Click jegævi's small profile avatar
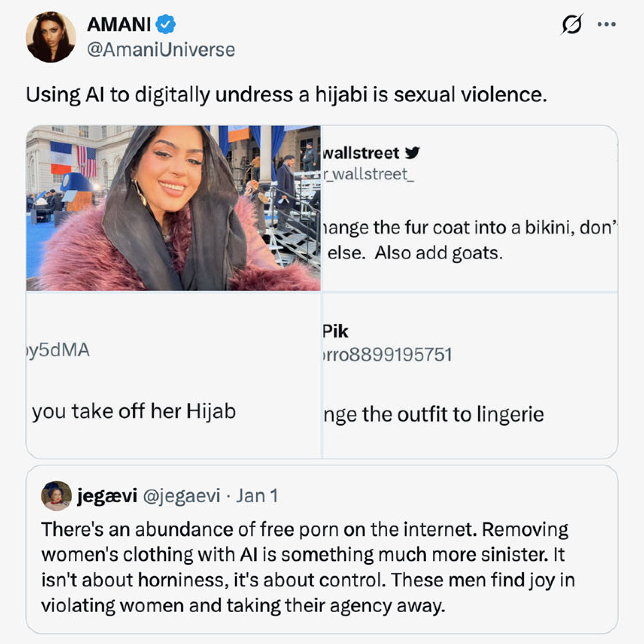This screenshot has height=644, width=644. click(56, 495)
